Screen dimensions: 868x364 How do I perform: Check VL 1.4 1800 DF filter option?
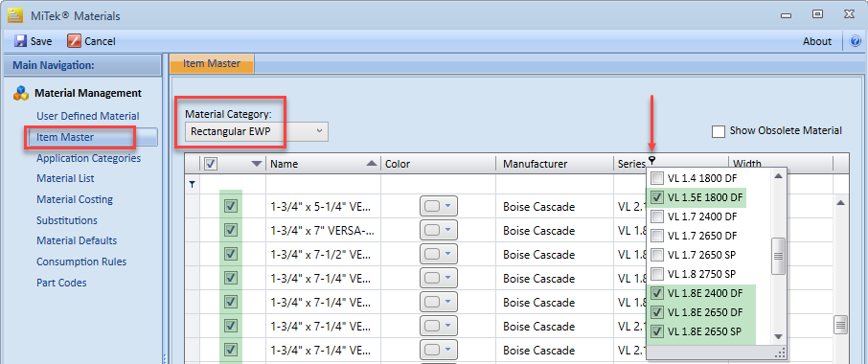657,178
